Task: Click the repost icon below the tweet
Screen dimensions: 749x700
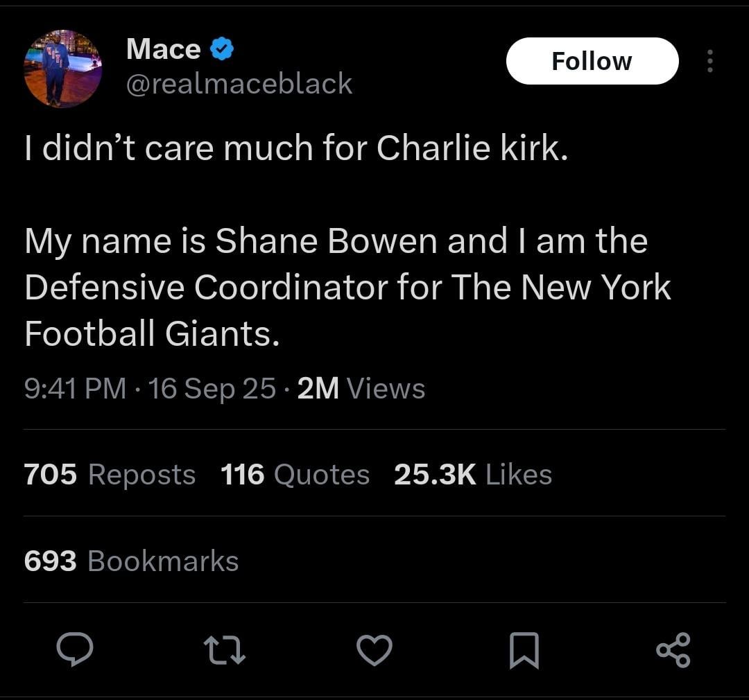Action: click(225, 649)
